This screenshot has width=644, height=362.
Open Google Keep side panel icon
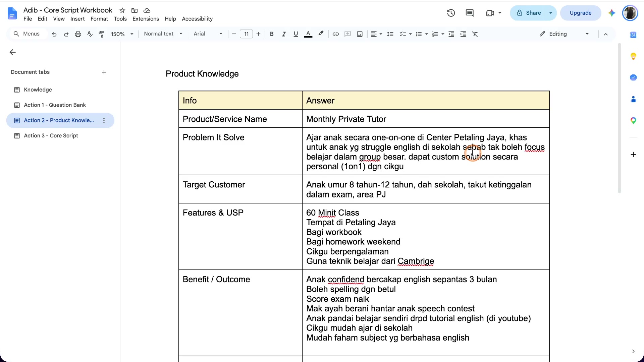(x=633, y=56)
